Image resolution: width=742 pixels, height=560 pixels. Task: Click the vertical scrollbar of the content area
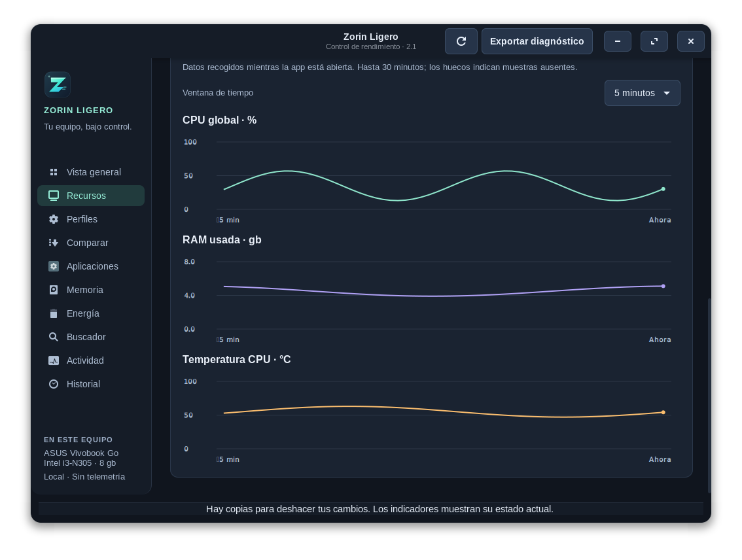(x=709, y=395)
